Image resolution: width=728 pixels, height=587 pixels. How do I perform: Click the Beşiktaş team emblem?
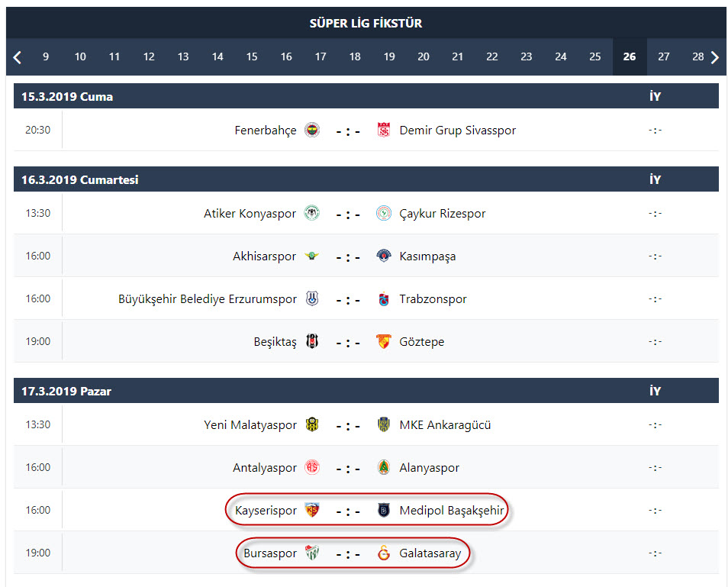pos(312,341)
